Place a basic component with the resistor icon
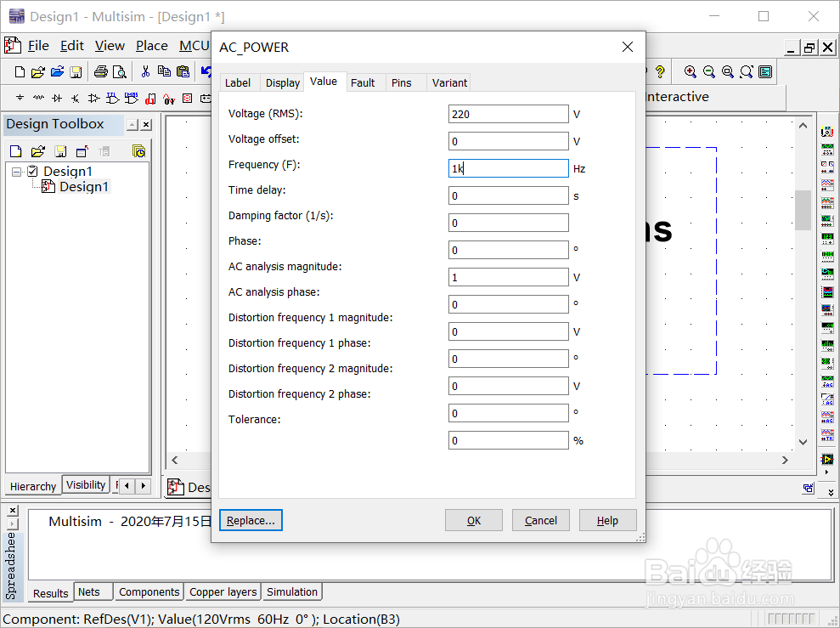This screenshot has height=628, width=840. click(x=38, y=98)
